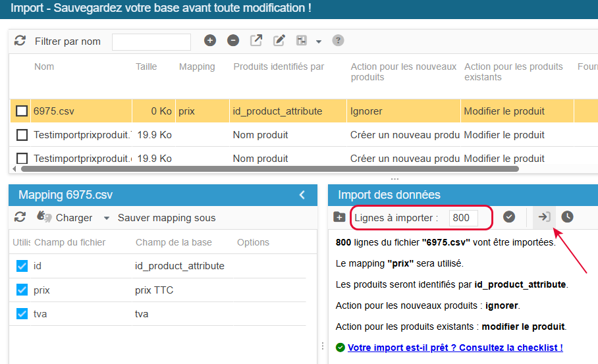Refresh the import file list
Image resolution: width=598 pixels, height=364 pixels.
coord(20,41)
